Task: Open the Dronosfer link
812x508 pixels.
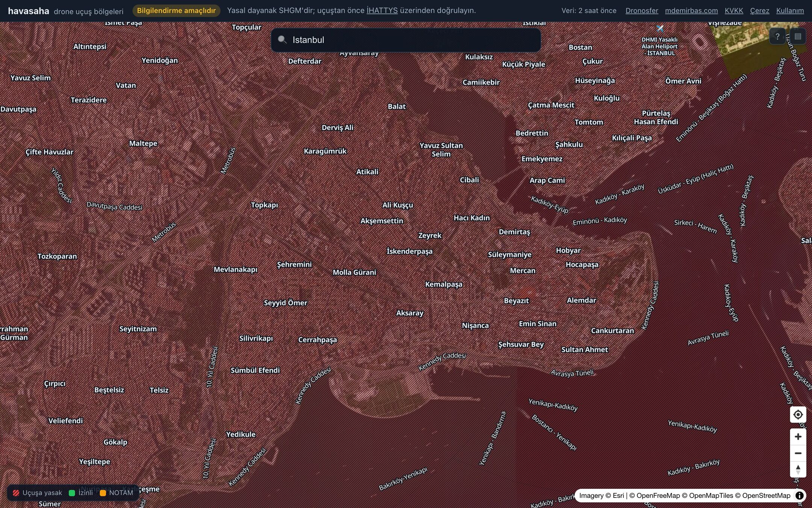Action: (x=642, y=11)
